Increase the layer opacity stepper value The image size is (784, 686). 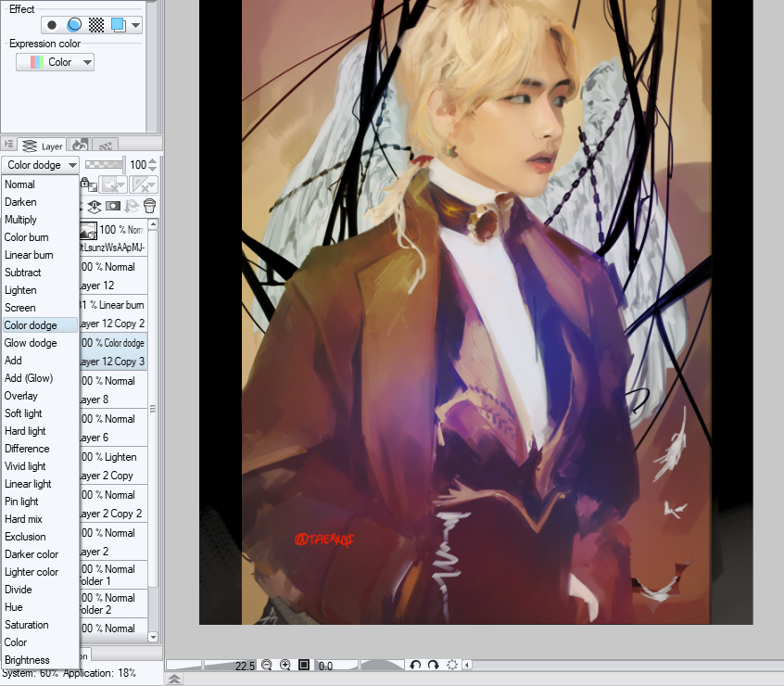pos(153,161)
